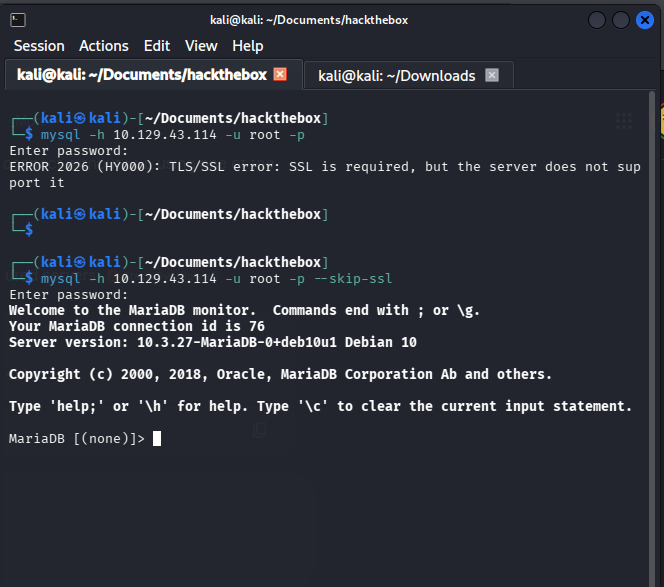Click the terminal vertical scrollbar
Image resolution: width=664 pixels, height=587 pixels.
(x=652, y=338)
